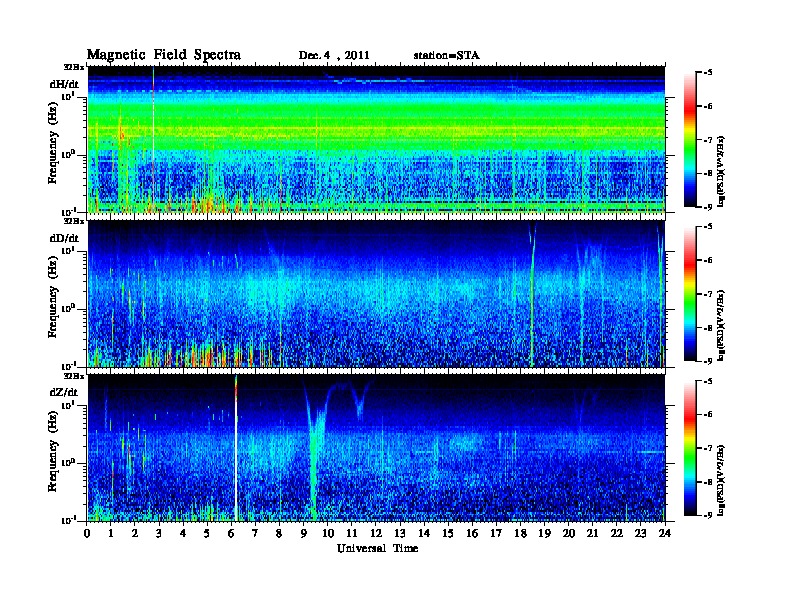
Task: Click the 32Hz label atop the dZ/dt panel
Action: pos(74,376)
